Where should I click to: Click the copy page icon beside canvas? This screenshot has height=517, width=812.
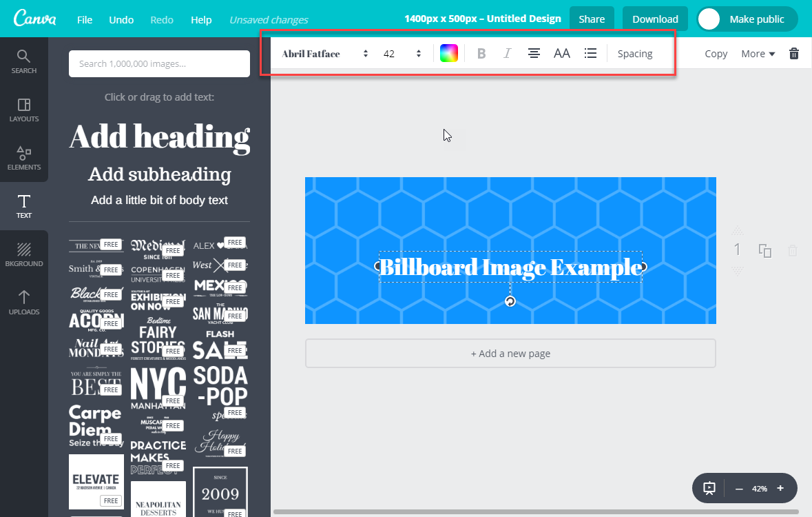pos(764,251)
